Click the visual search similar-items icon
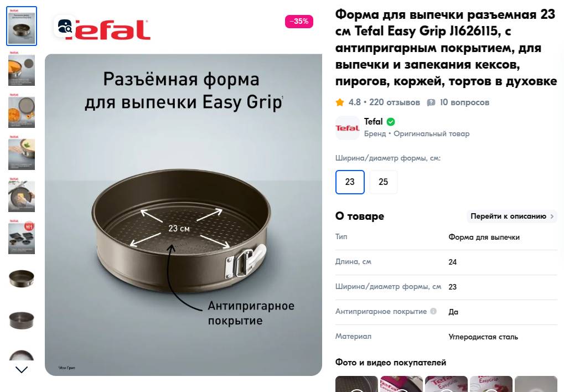Viewport: 564px width, 392px height. tap(65, 26)
